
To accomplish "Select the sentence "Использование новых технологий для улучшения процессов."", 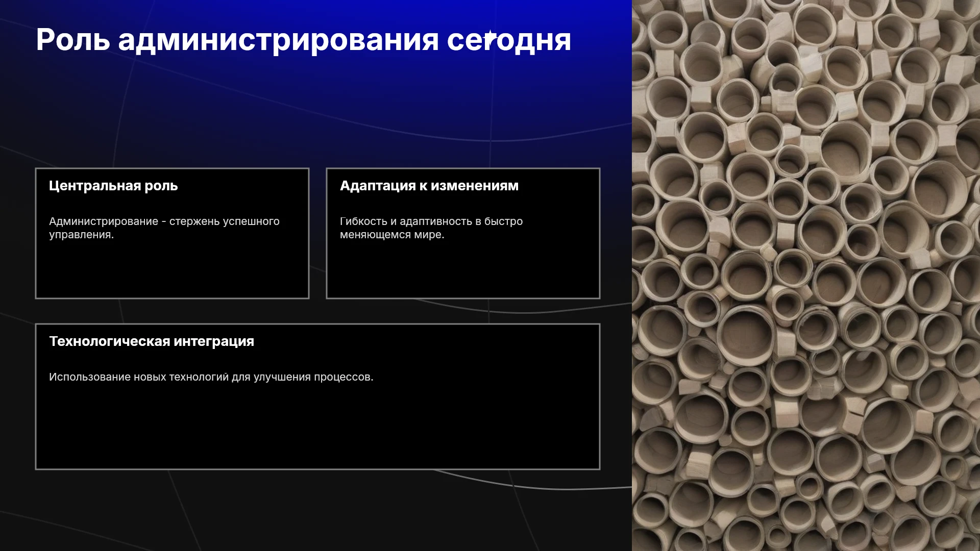I will click(x=211, y=377).
